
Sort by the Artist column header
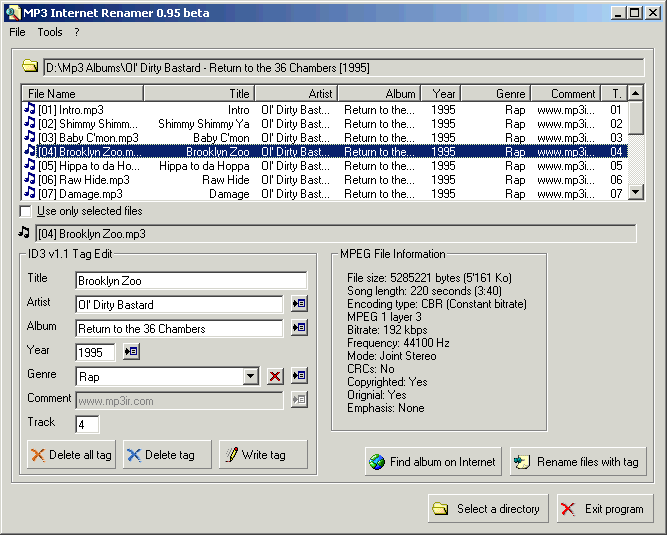pos(296,94)
